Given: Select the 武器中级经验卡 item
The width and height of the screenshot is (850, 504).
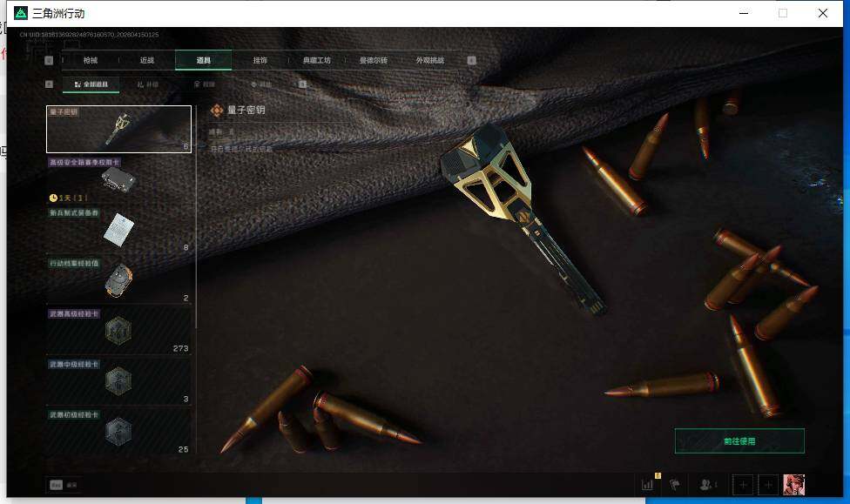Looking at the screenshot, I should (118, 381).
